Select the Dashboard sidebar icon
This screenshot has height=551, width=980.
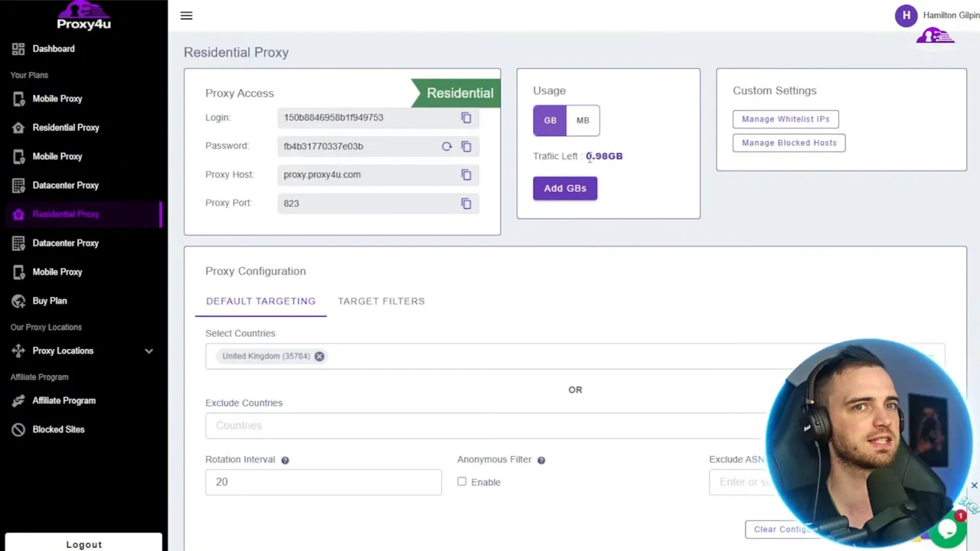pos(18,48)
